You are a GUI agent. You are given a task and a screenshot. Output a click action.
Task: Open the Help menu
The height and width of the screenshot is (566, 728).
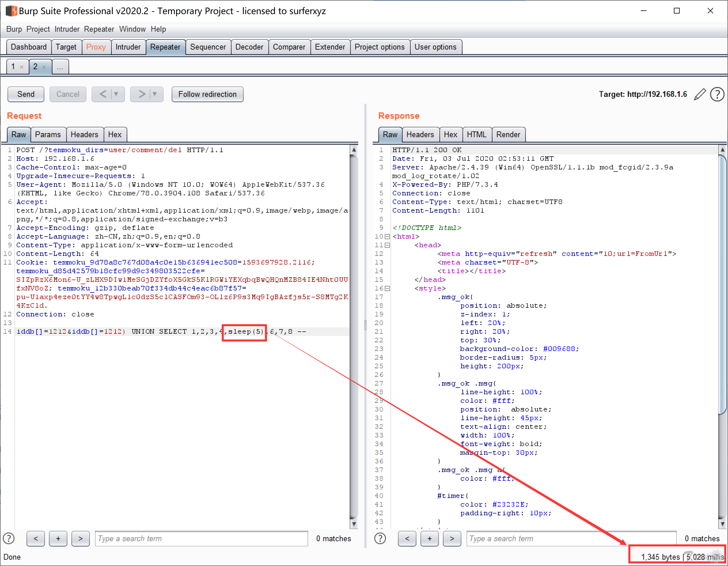pyautogui.click(x=158, y=29)
